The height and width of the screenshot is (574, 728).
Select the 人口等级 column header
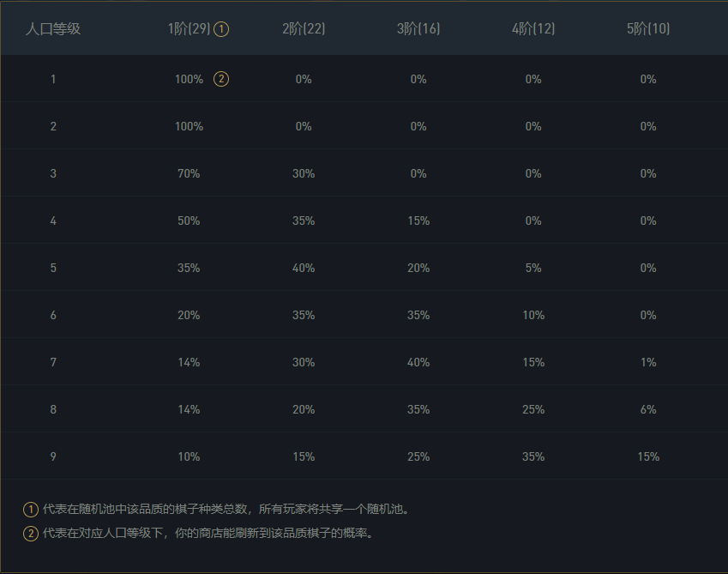pyautogui.click(x=53, y=29)
